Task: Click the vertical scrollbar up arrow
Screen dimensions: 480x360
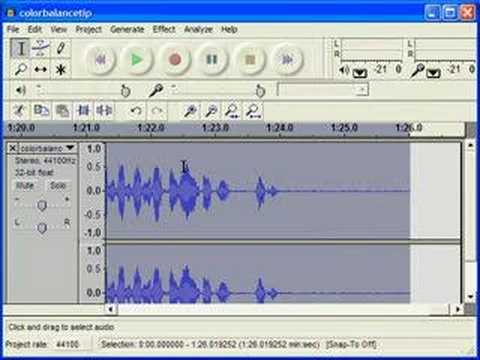Action: pos(470,145)
